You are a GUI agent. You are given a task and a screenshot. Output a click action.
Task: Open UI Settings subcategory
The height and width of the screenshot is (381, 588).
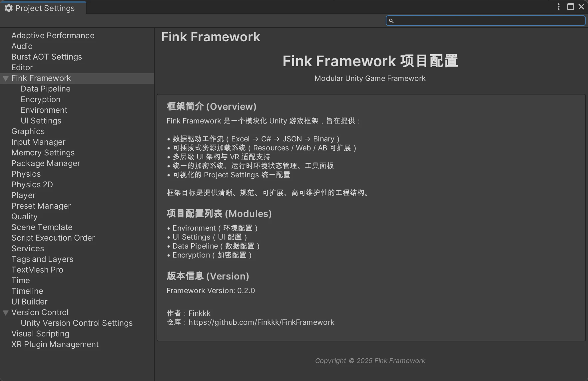tap(41, 121)
